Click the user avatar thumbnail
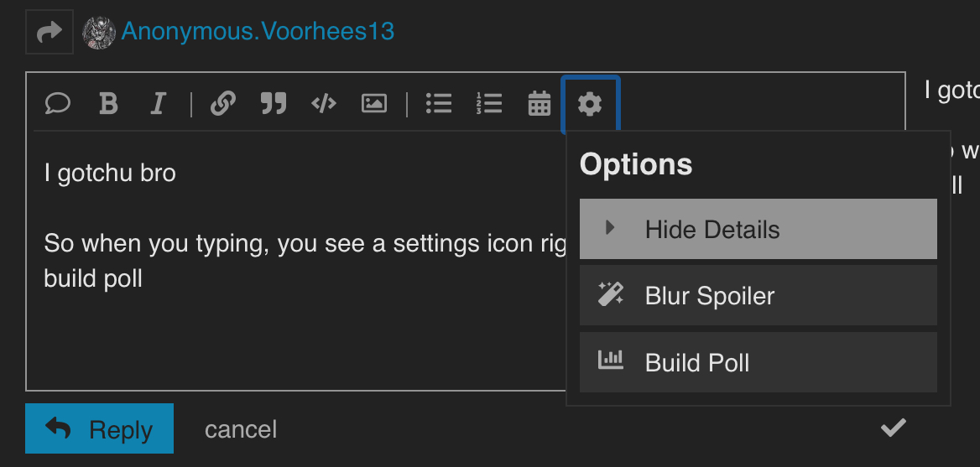 click(x=99, y=33)
